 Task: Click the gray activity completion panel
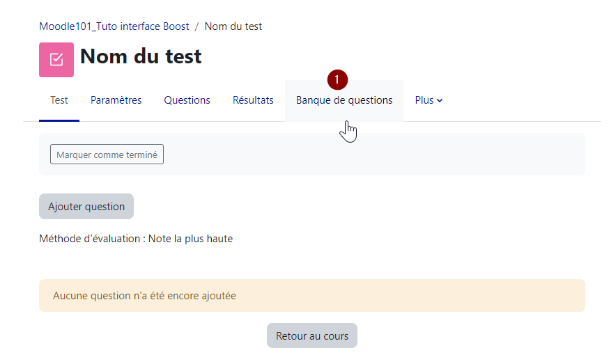pyautogui.click(x=376, y=155)
